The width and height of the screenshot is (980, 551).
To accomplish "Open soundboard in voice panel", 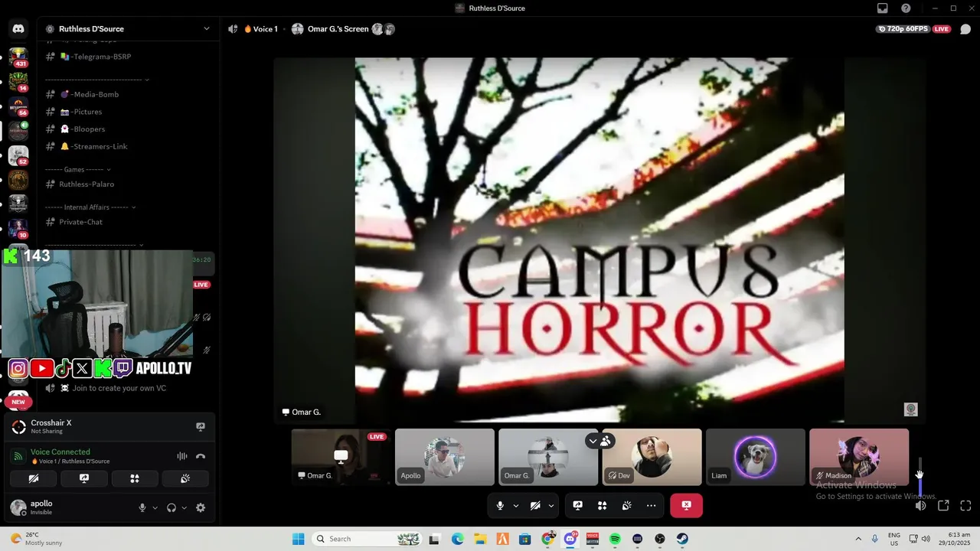I will (185, 478).
